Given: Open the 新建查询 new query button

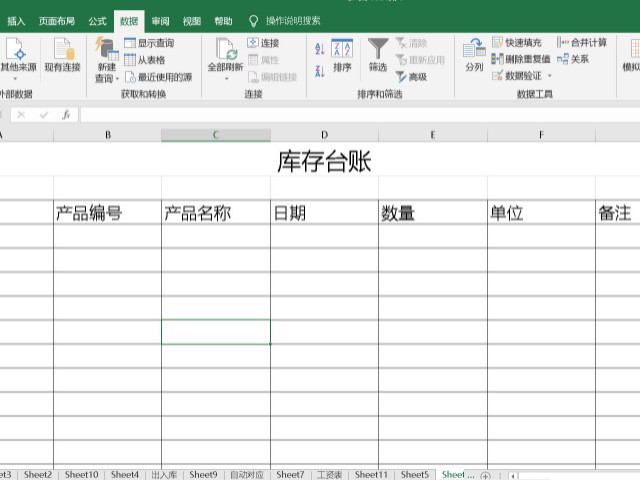Looking at the screenshot, I should (x=107, y=60).
